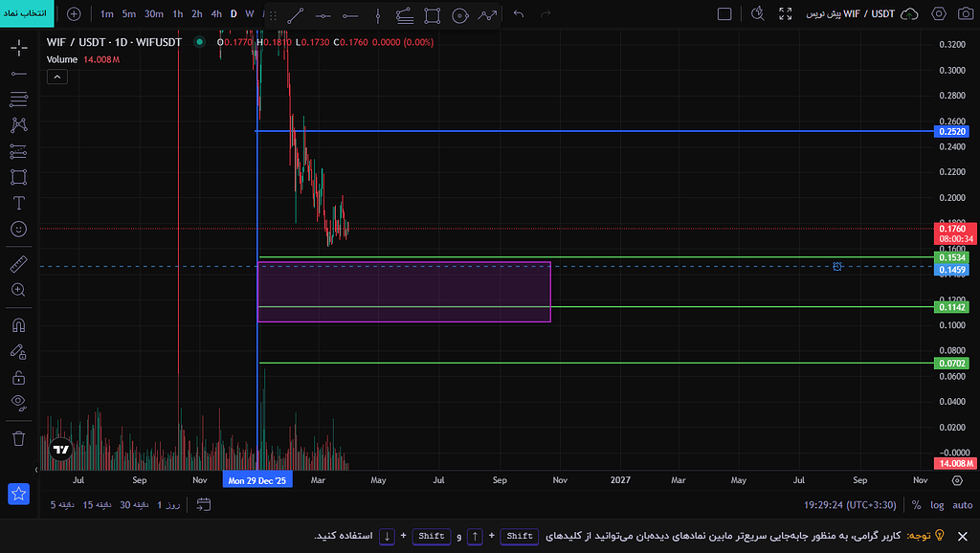Toggle magnet mode on the sidebar
The height and width of the screenshot is (553, 980).
pyautogui.click(x=19, y=325)
